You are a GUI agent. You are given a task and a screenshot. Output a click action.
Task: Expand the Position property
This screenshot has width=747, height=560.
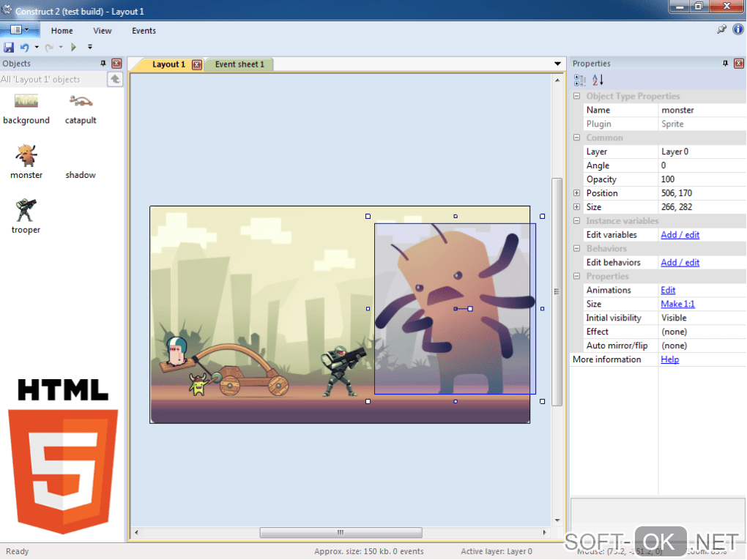[577, 193]
